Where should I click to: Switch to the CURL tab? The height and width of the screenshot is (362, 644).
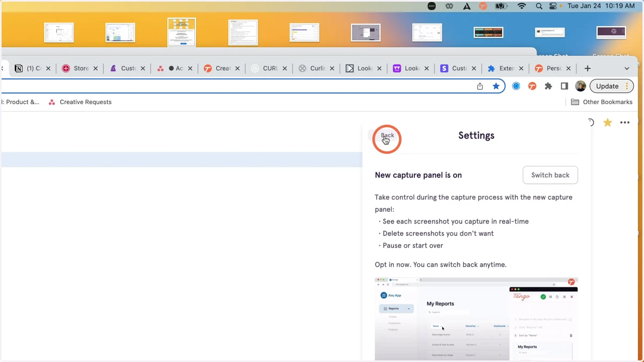click(x=265, y=68)
